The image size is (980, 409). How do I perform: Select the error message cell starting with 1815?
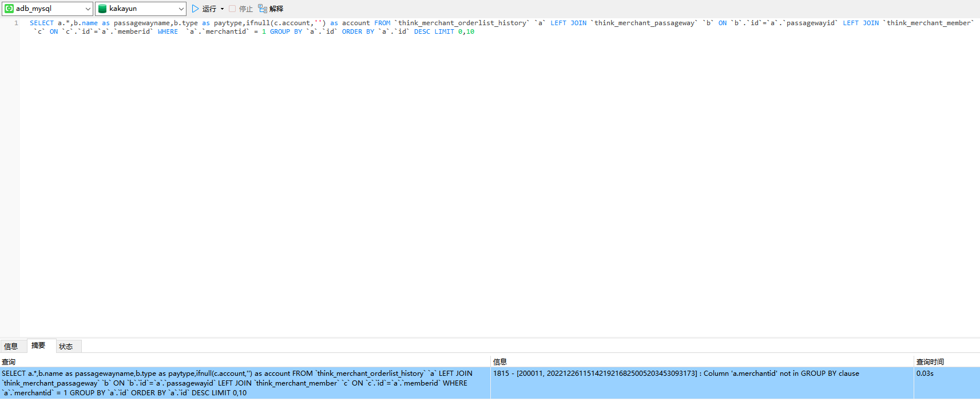[702, 383]
